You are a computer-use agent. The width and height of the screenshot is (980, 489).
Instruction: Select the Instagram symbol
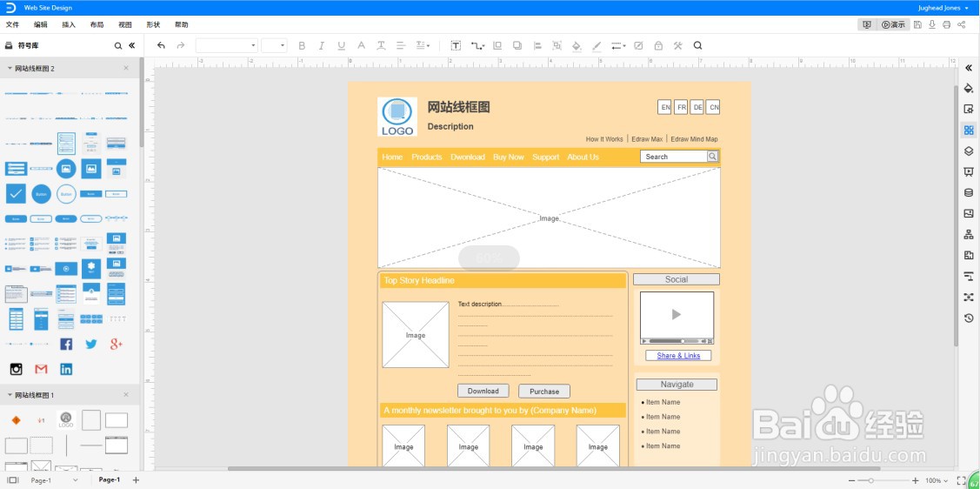pos(17,369)
